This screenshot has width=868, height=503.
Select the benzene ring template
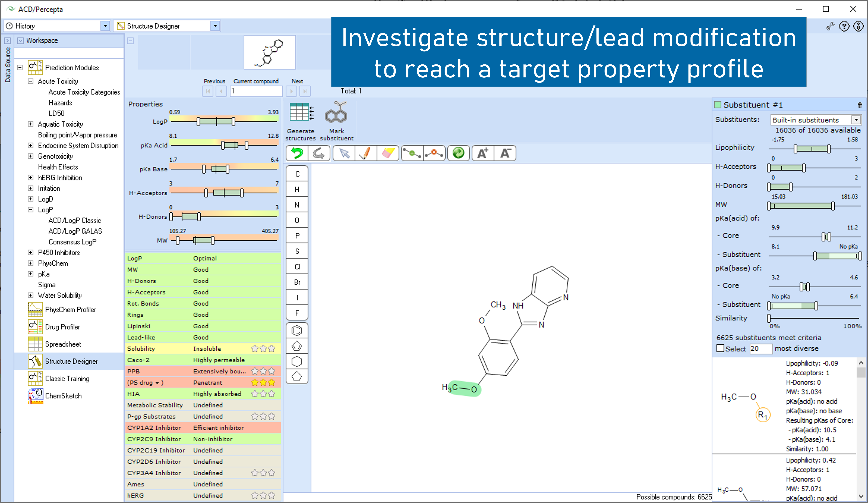297,331
